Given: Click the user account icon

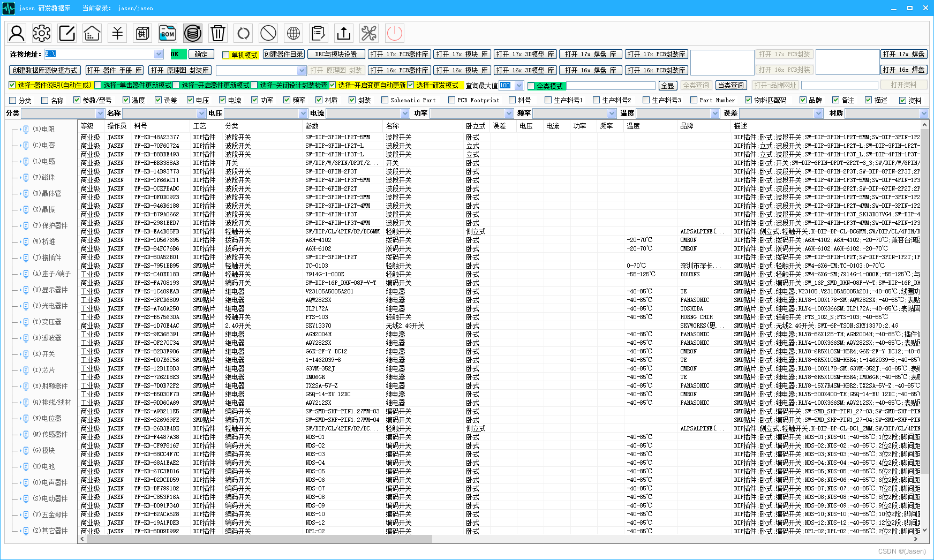Looking at the screenshot, I should coord(17,33).
